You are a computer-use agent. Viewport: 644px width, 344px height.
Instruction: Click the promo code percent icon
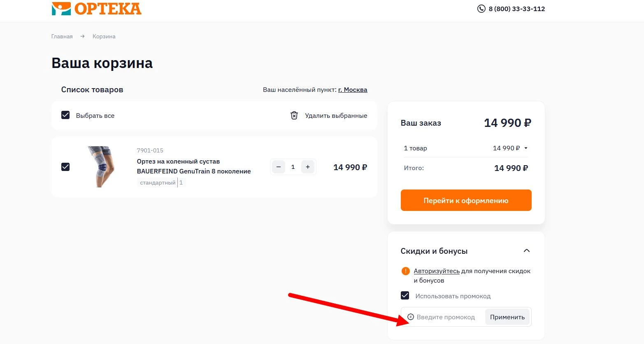(x=411, y=317)
